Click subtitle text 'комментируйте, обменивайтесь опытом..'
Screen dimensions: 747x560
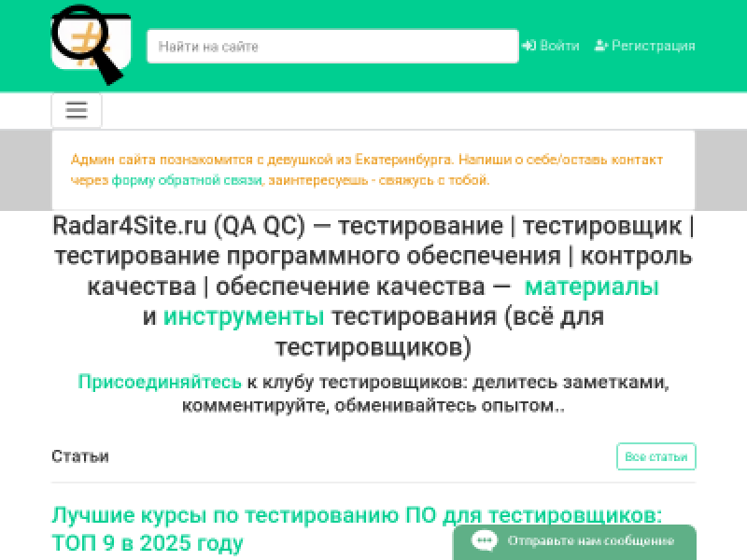click(373, 406)
